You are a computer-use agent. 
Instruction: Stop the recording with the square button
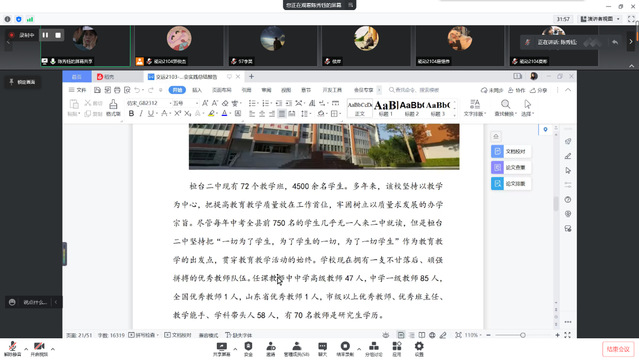[58, 35]
